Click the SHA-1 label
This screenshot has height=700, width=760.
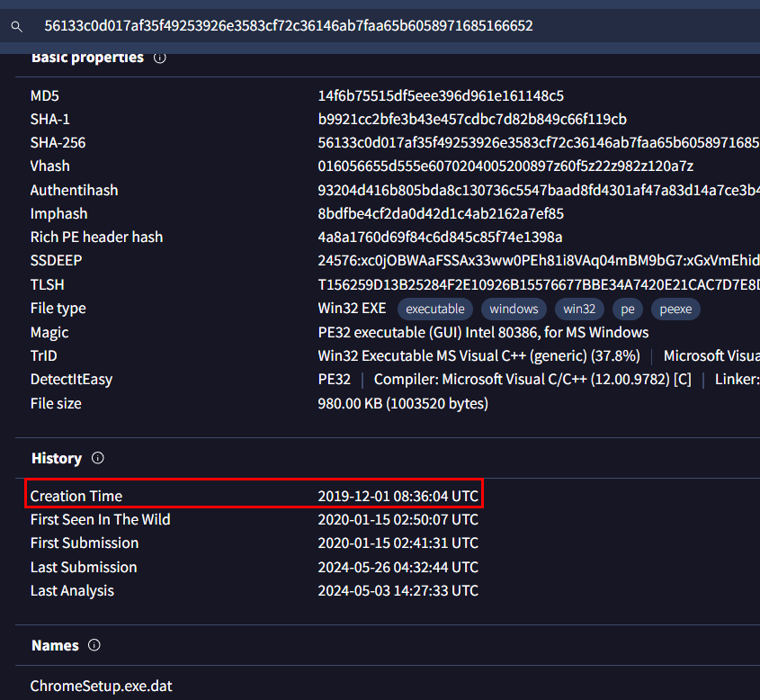pyautogui.click(x=50, y=120)
